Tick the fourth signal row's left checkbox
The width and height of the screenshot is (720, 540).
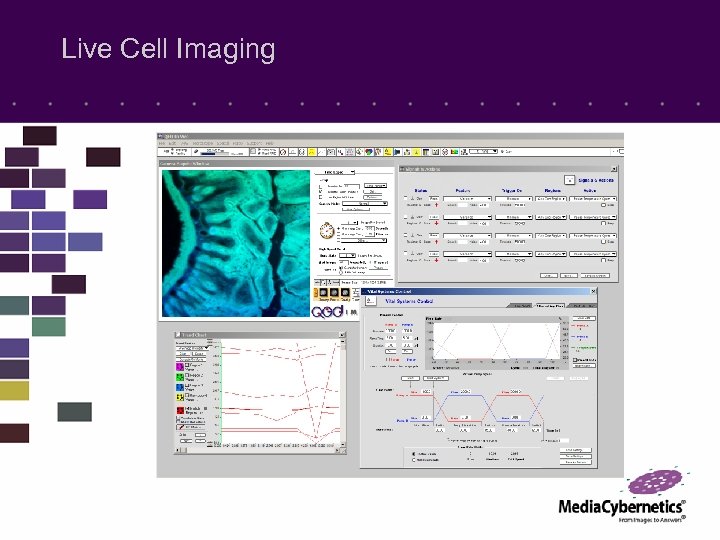[405, 253]
